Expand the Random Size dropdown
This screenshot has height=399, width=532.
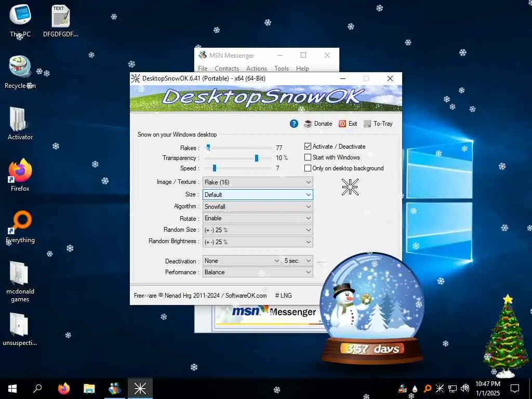[258, 230]
